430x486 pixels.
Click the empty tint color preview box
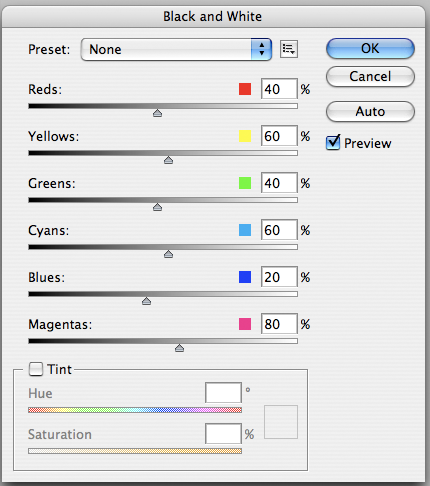click(x=281, y=422)
